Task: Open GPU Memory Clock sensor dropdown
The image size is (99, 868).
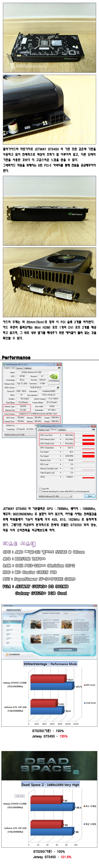Action: pos(61,439)
